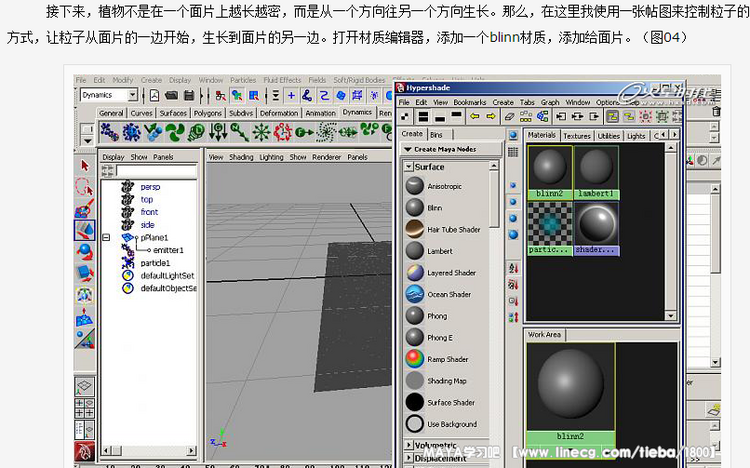750x468 pixels.
Task: Toggle Hypershade Create bar on/off checker icon
Action: click(x=405, y=116)
